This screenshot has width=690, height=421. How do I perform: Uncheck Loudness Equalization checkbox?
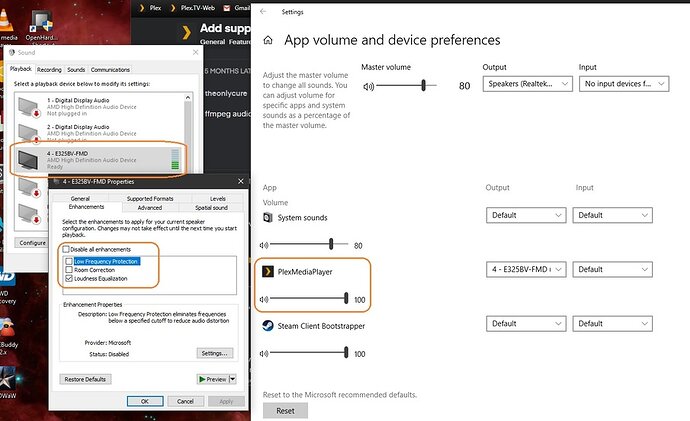[69, 278]
